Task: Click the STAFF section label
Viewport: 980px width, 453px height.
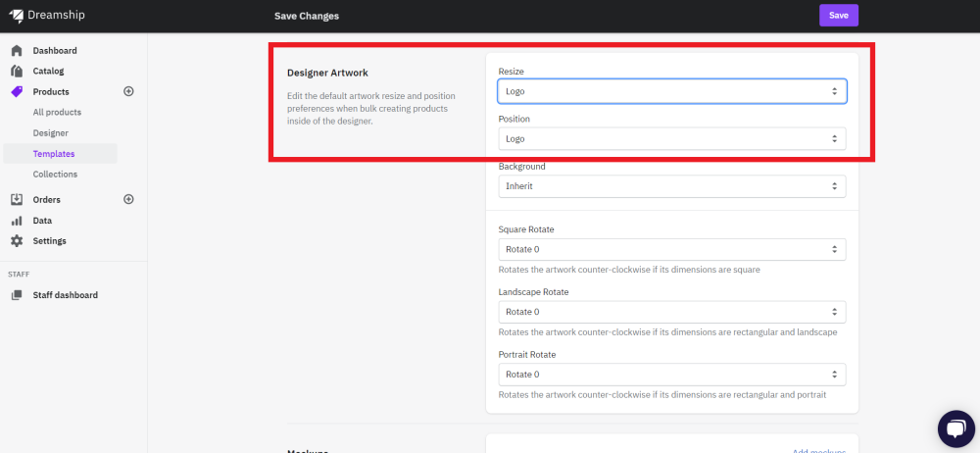Action: pyautogui.click(x=18, y=275)
